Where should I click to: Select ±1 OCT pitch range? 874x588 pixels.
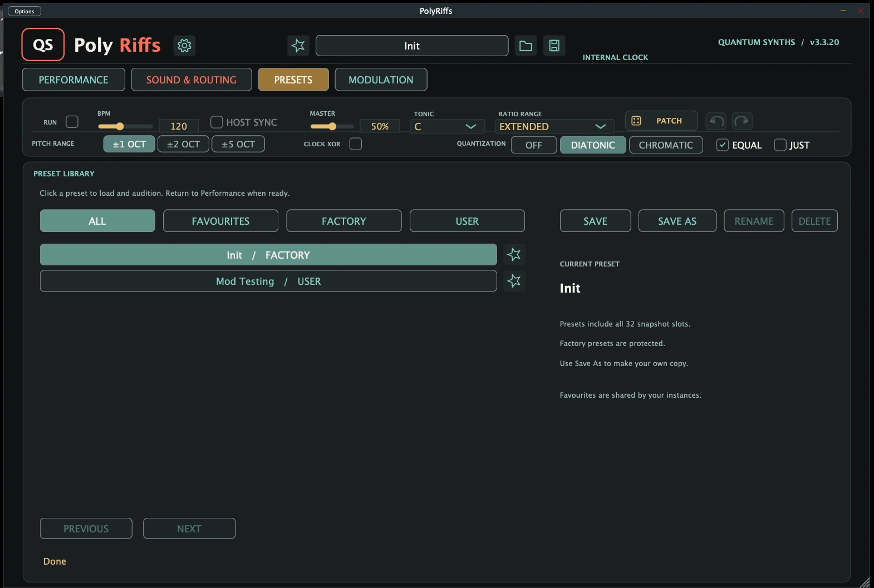(129, 144)
